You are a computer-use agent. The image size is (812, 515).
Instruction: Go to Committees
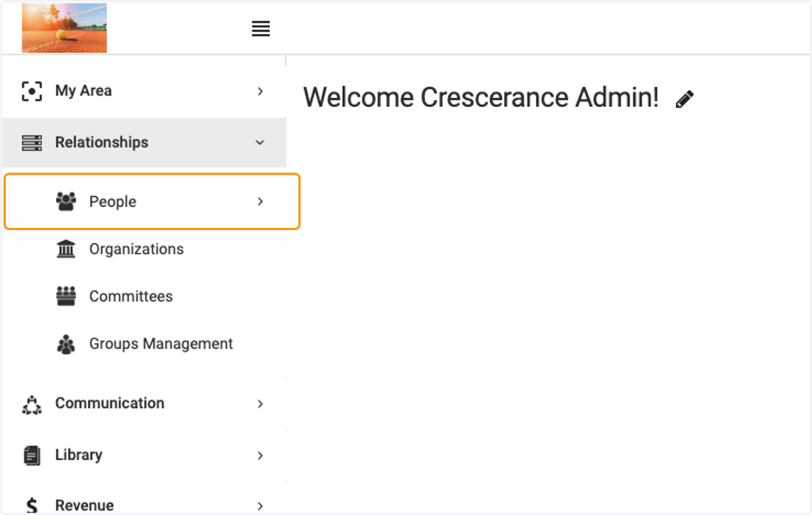pyautogui.click(x=131, y=296)
